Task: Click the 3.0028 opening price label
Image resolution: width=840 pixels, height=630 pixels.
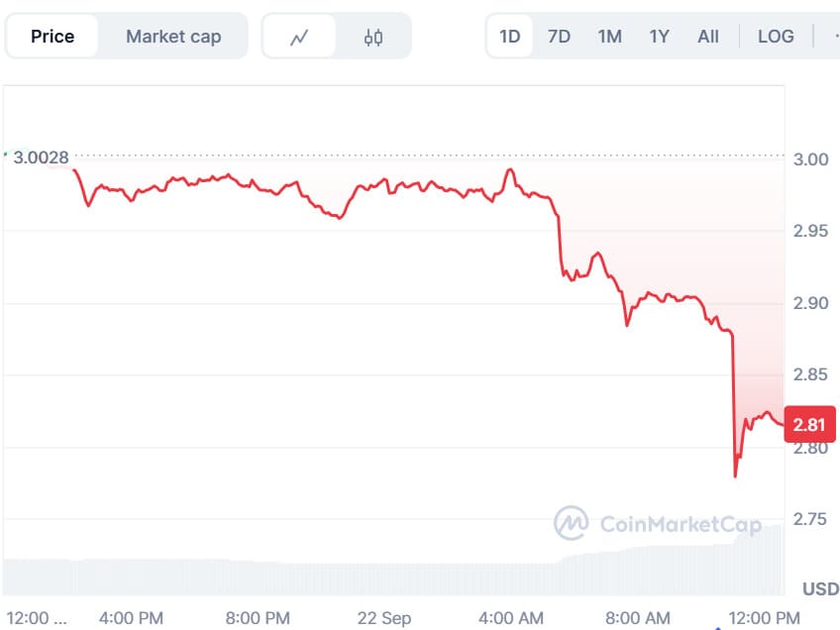Action: pos(41,157)
